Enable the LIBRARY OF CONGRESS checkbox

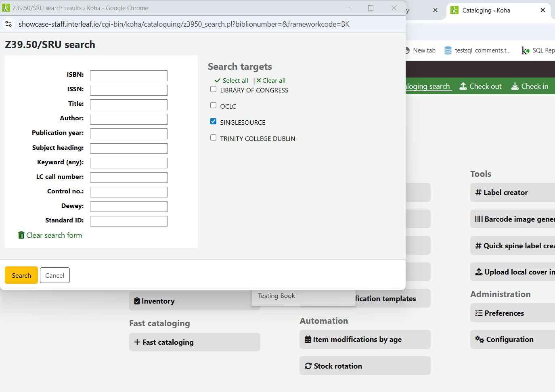[213, 89]
